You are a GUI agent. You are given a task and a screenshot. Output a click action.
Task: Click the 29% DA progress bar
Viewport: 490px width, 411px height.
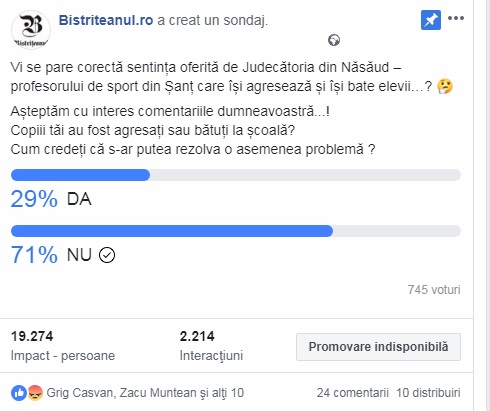[236, 175]
